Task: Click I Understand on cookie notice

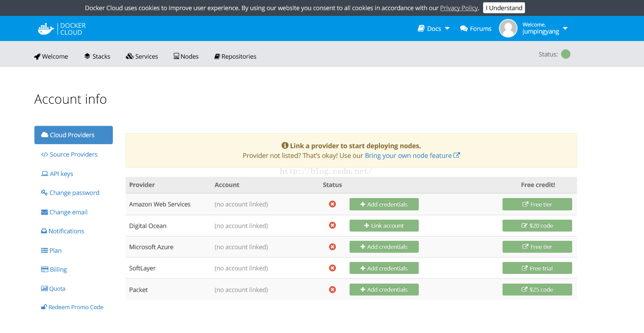Action: tap(504, 8)
